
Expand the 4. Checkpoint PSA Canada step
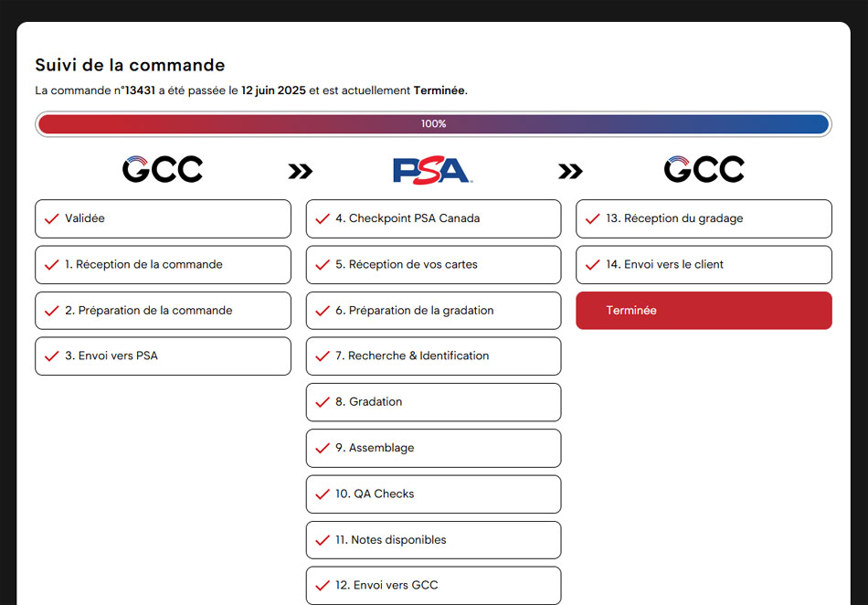coord(433,218)
